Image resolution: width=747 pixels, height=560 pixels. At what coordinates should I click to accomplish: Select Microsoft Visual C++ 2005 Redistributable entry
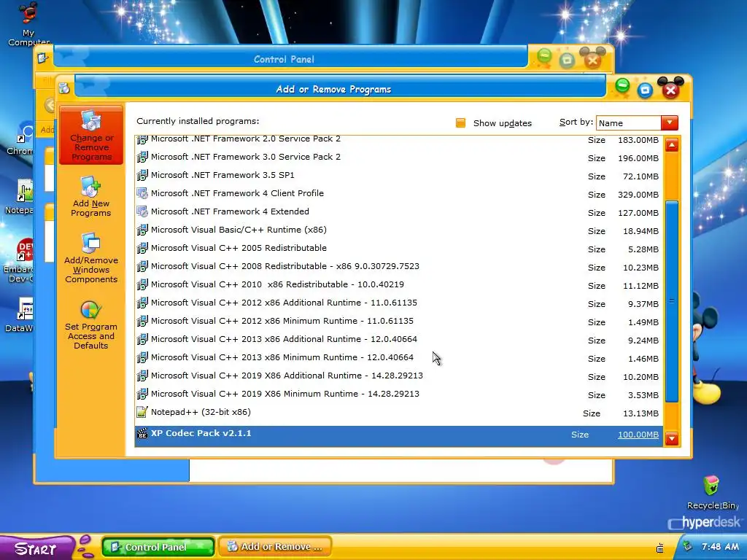pos(398,248)
